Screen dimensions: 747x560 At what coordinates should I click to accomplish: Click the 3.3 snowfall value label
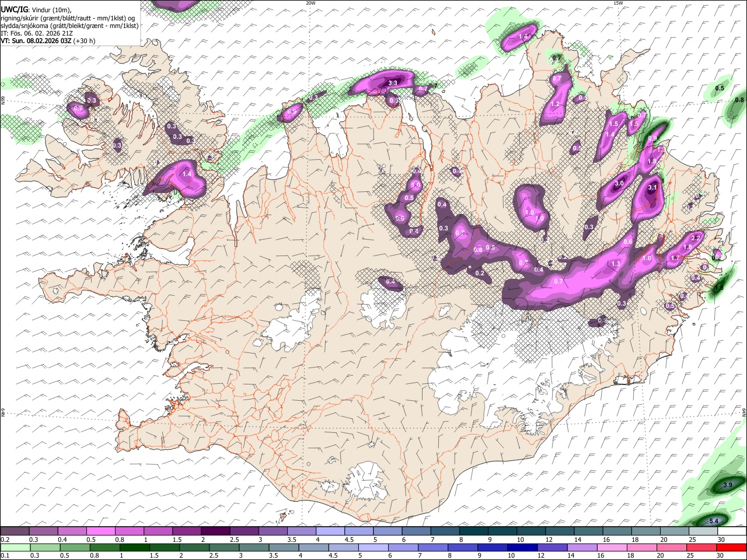(x=393, y=83)
